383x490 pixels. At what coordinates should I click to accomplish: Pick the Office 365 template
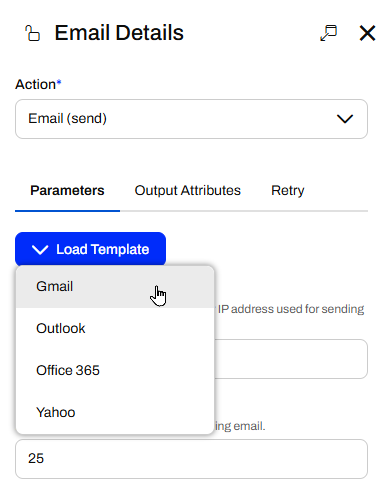[115, 371]
